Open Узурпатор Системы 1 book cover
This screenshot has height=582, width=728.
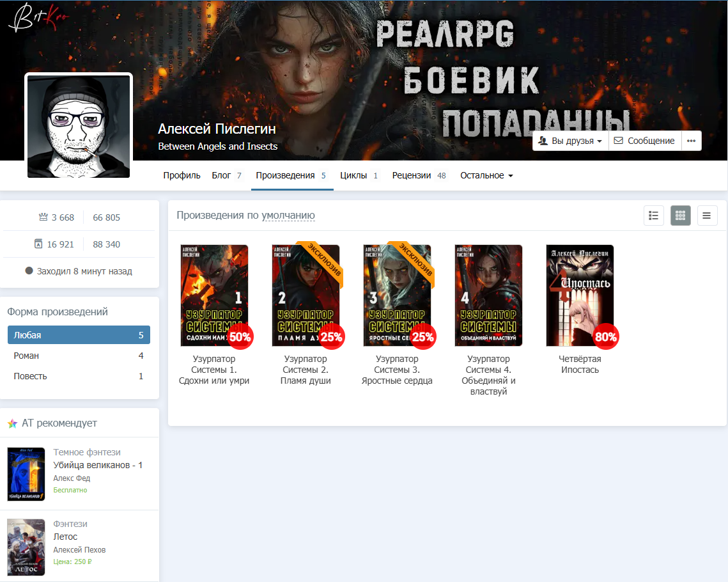[214, 295]
